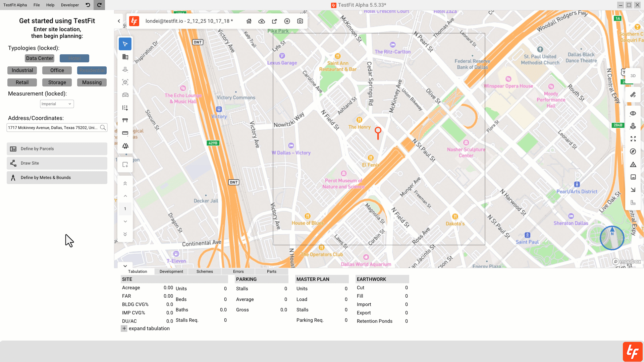The width and height of the screenshot is (644, 362).
Task: Toggle the Industrial typology
Action: pos(22,70)
